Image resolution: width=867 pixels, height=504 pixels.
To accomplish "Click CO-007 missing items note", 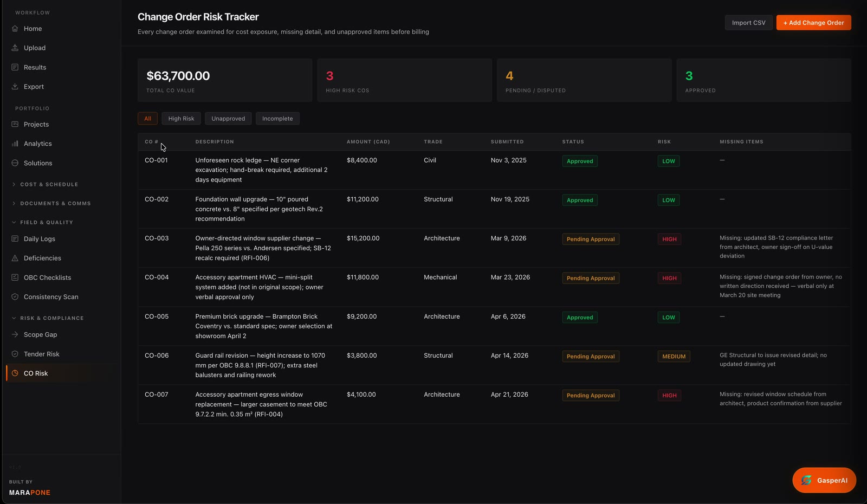I will [781, 399].
